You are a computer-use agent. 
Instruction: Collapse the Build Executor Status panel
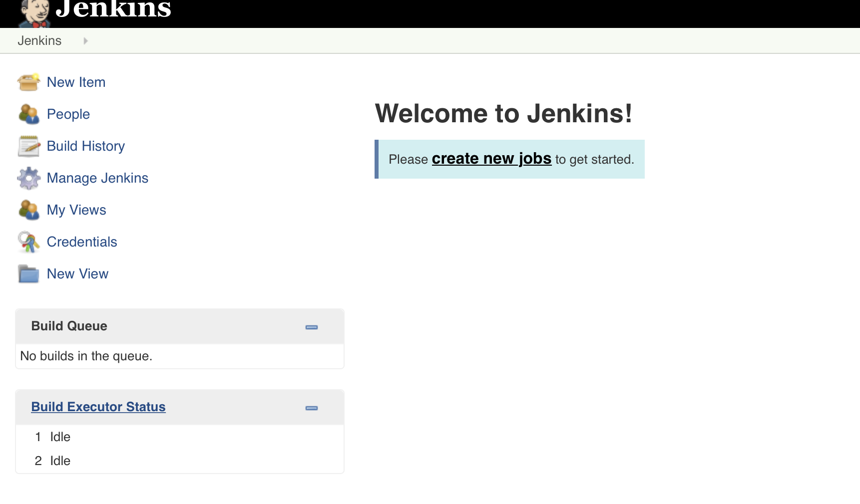pos(312,408)
